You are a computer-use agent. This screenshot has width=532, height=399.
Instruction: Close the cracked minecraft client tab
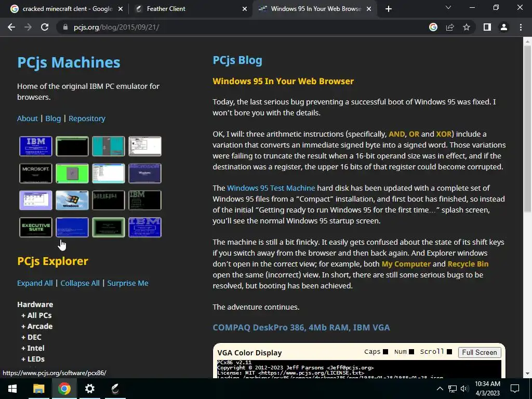click(x=120, y=9)
